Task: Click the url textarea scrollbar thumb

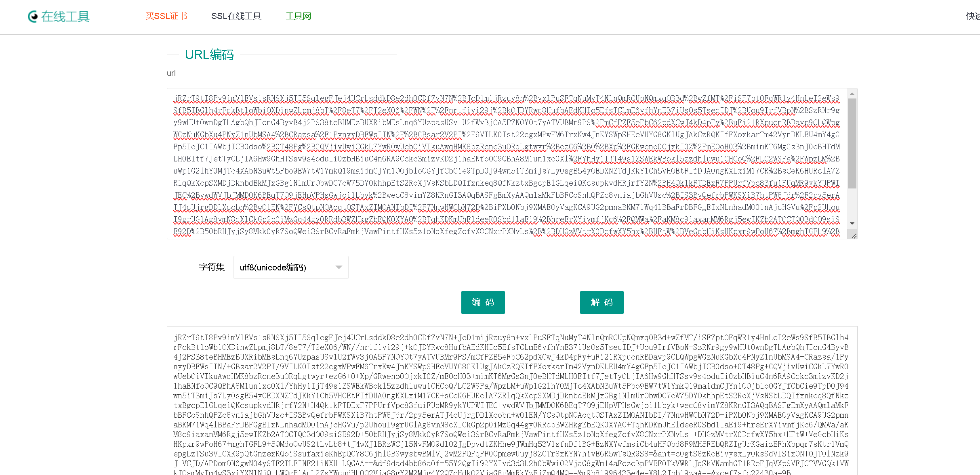Action: (x=852, y=143)
